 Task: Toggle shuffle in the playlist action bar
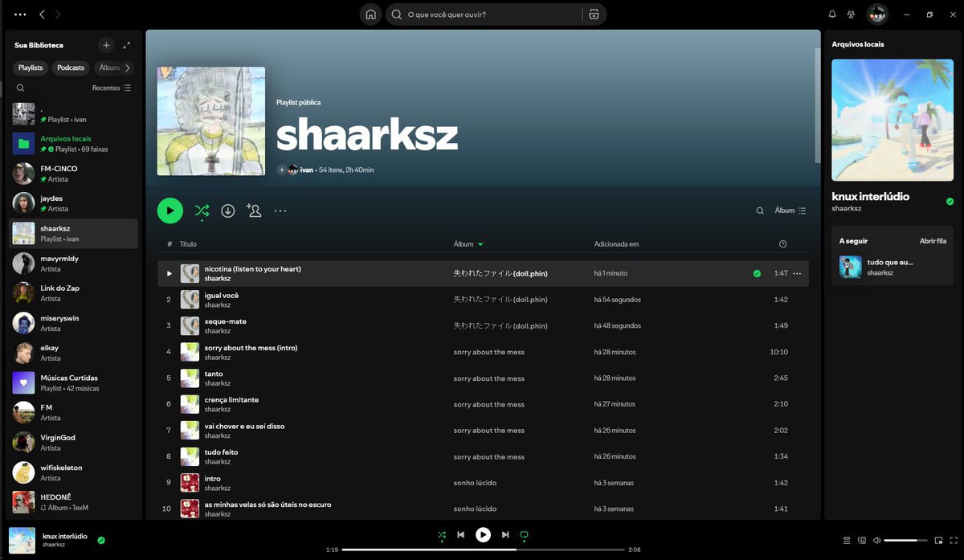202,211
